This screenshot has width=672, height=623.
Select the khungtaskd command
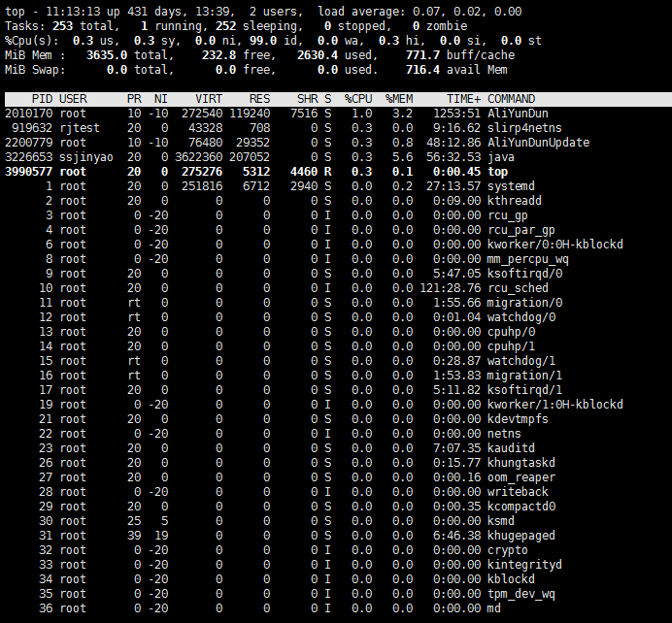tap(521, 463)
